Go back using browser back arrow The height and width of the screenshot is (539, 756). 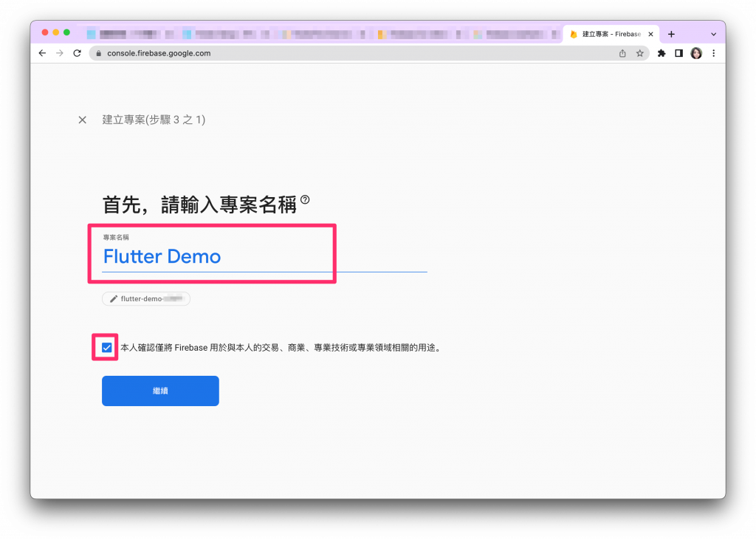[42, 53]
